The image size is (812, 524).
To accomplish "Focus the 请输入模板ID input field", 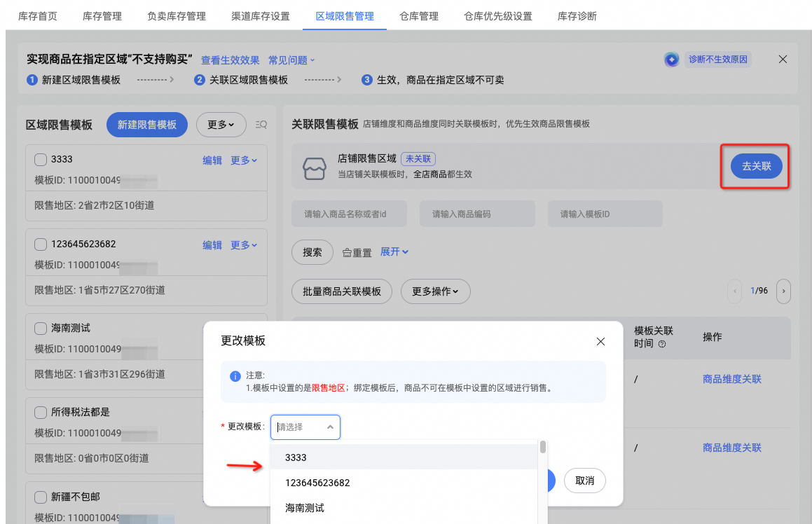I will (x=605, y=214).
